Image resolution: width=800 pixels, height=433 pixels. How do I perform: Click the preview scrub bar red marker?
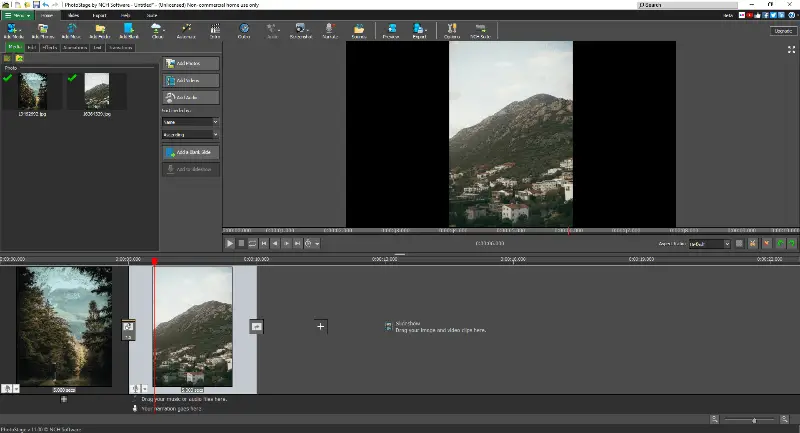coord(569,231)
